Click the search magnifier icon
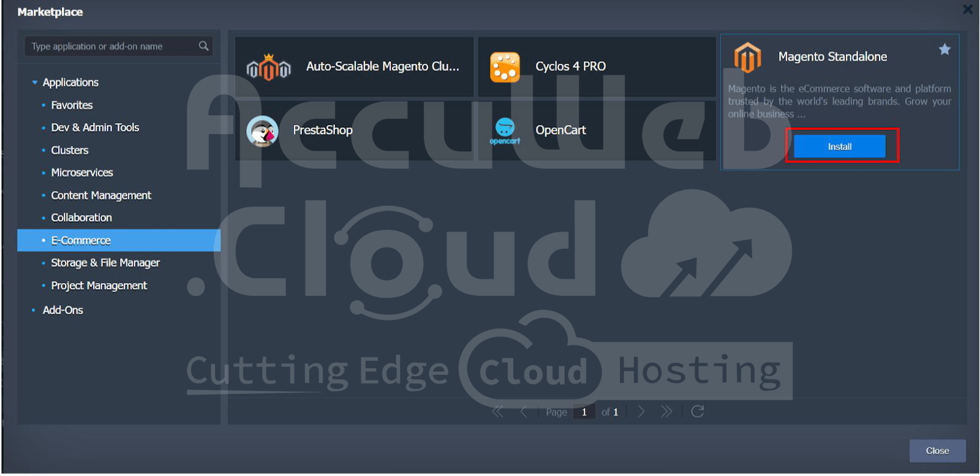Image resolution: width=980 pixels, height=476 pixels. [x=203, y=46]
